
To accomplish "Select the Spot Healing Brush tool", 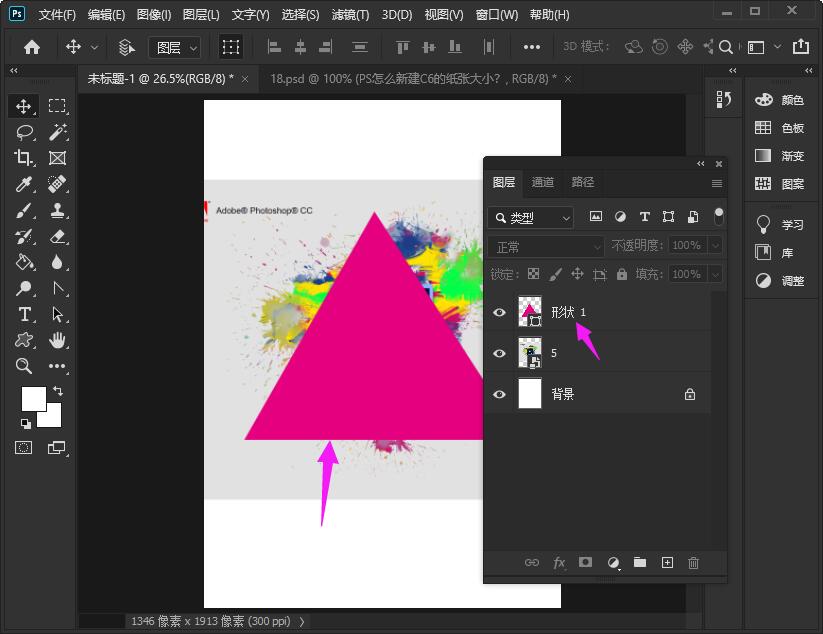I will point(57,184).
